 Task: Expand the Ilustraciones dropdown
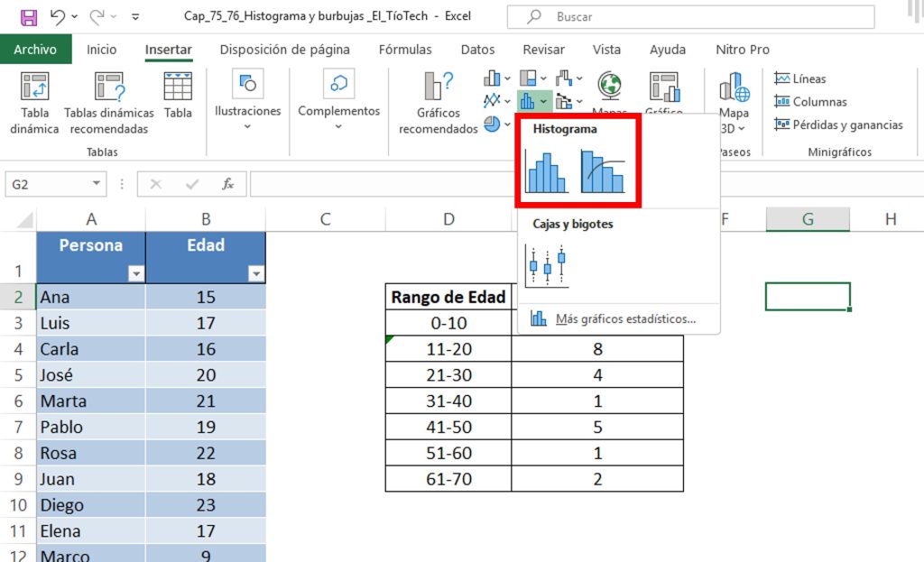(247, 126)
